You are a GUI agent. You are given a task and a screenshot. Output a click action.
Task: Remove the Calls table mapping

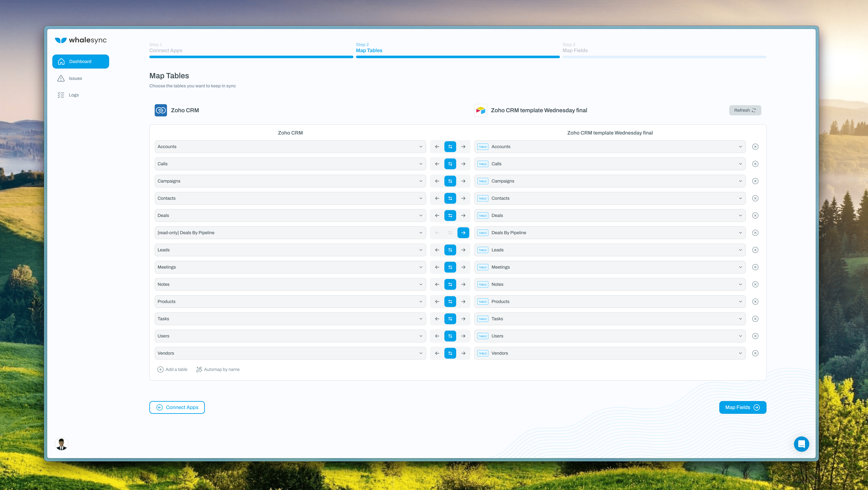[x=755, y=164]
